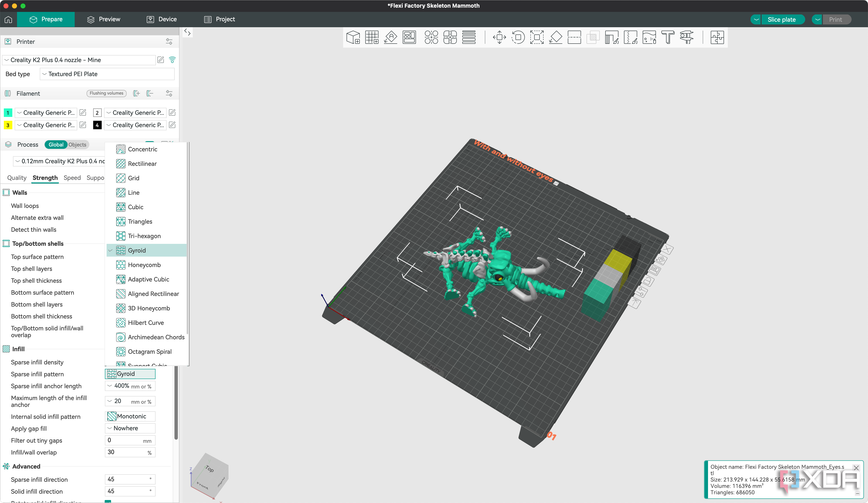This screenshot has width=868, height=503.
Task: Open the Assembly view puzzle icon
Action: coord(717,37)
